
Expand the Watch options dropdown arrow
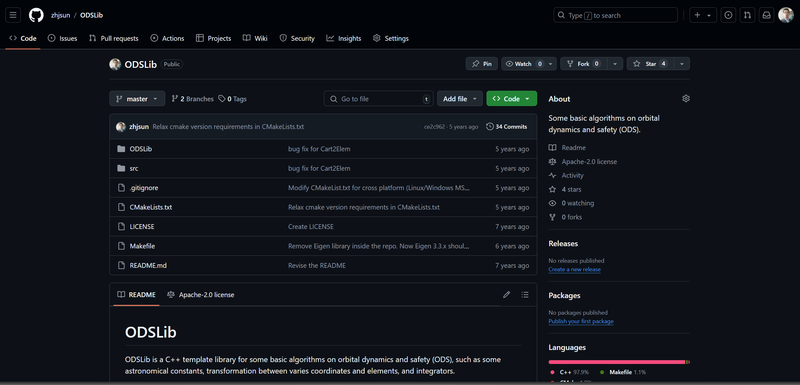(551, 64)
